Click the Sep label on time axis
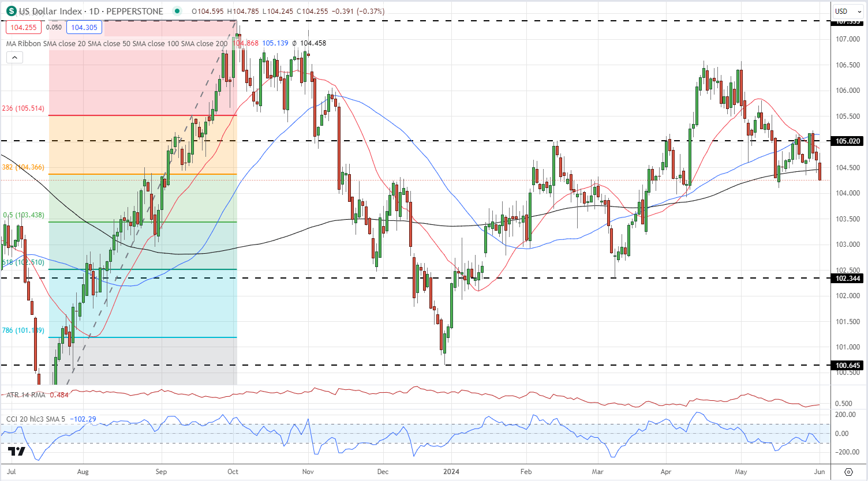Viewport: 868px width, 481px height. (x=161, y=472)
